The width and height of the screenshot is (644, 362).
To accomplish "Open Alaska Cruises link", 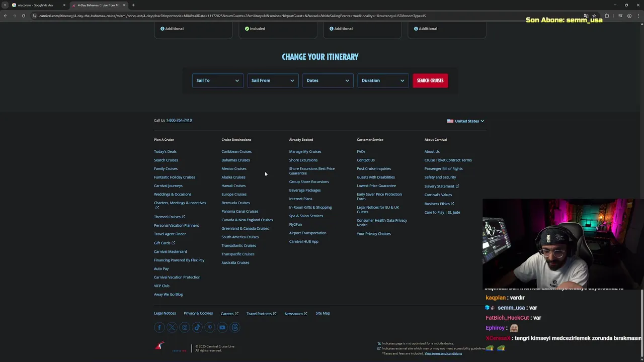I will point(233,177).
